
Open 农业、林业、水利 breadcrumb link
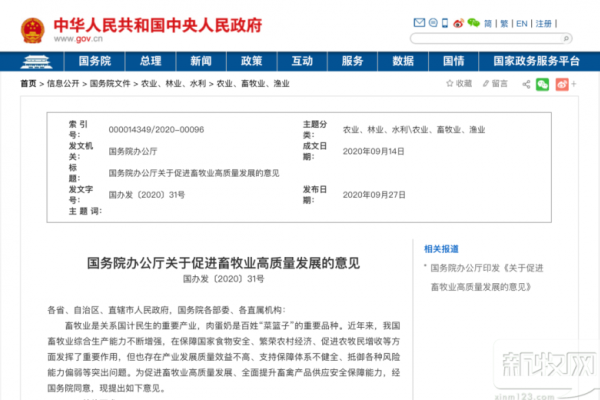coord(173,83)
